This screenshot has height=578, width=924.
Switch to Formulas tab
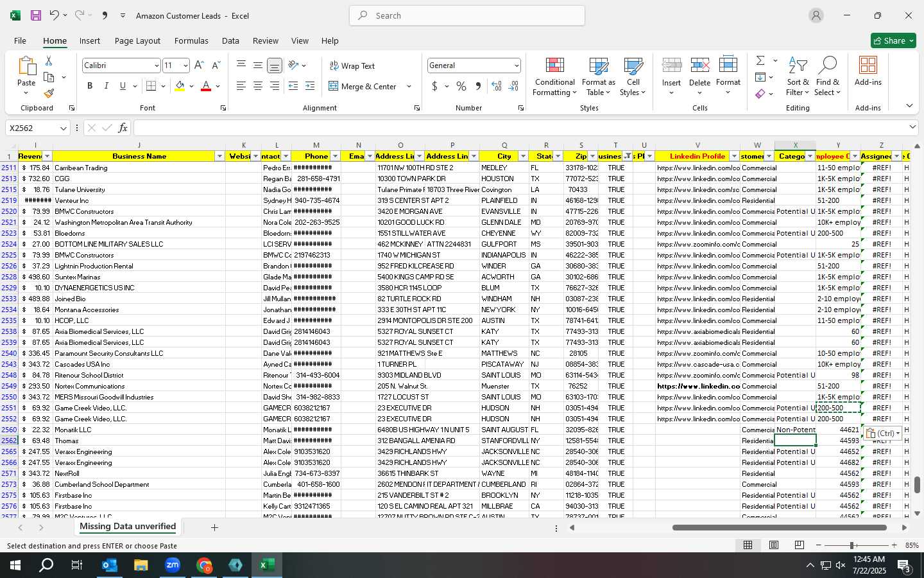pyautogui.click(x=191, y=40)
